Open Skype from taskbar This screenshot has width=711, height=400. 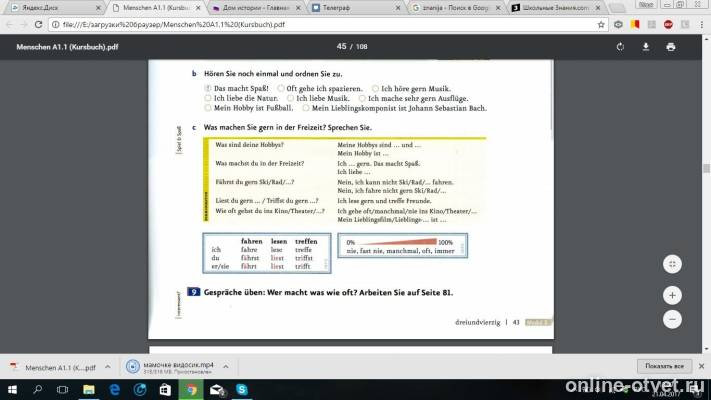pos(242,390)
